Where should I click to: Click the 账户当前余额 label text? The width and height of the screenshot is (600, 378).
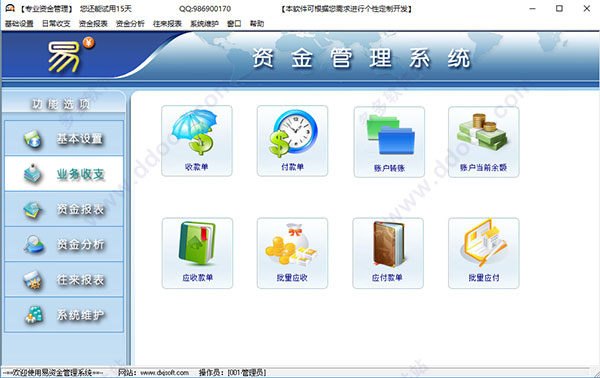point(483,167)
